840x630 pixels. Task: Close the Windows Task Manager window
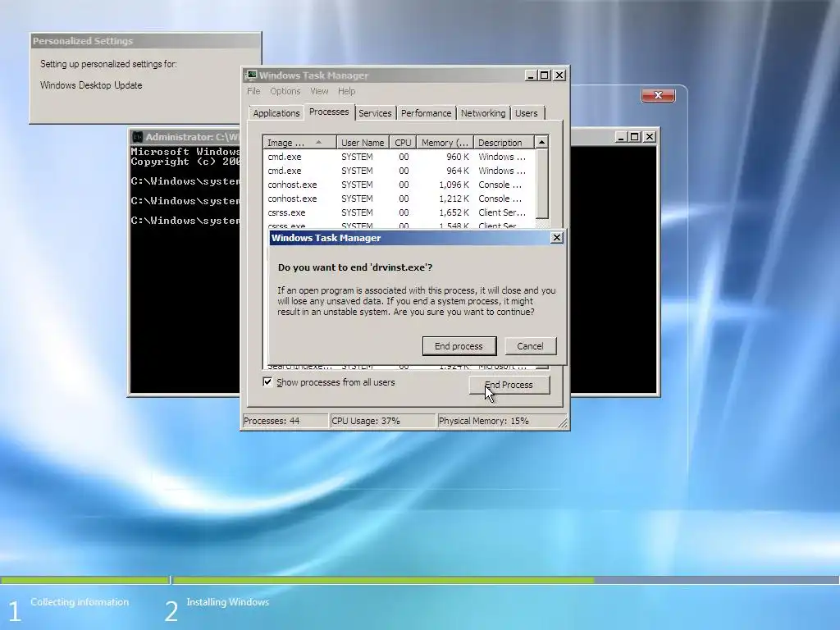click(x=559, y=75)
